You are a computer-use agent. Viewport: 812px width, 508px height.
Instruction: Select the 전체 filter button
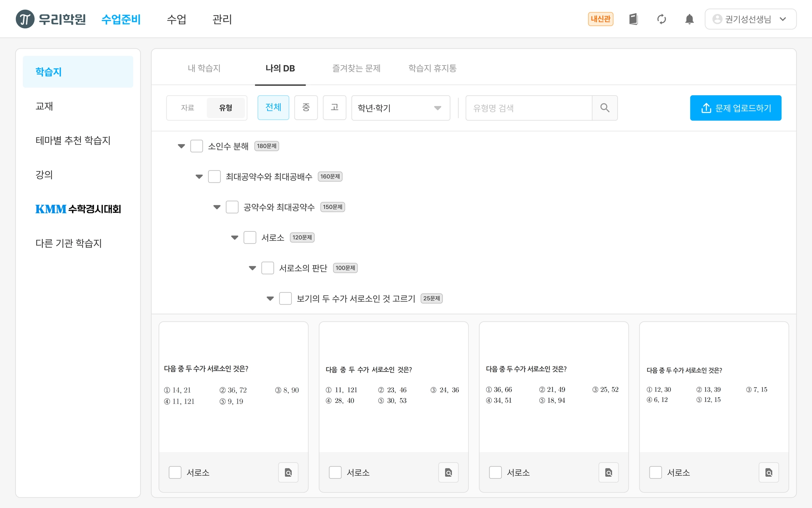tap(273, 108)
